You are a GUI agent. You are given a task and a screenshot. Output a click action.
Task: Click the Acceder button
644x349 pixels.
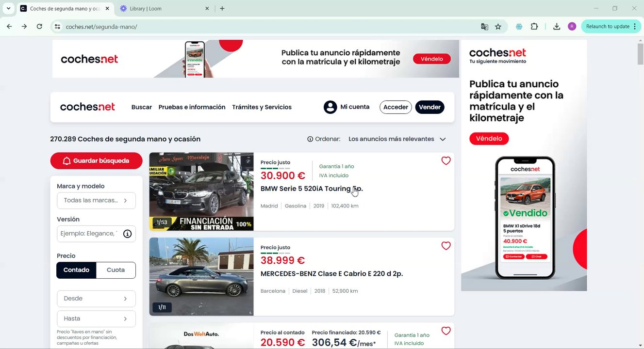[x=396, y=107]
